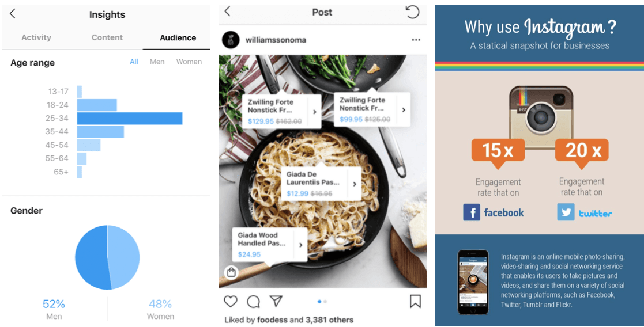
Task: Open the williamssonoma profile name
Action: click(276, 40)
